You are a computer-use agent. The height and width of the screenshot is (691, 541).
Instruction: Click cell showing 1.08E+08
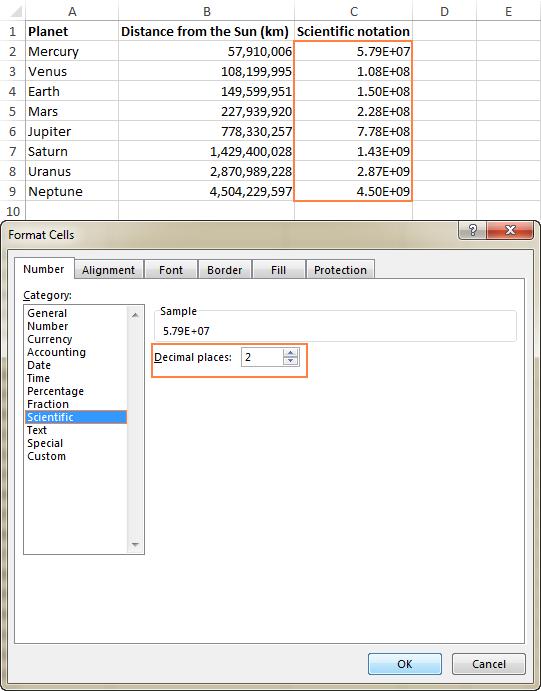coord(353,71)
